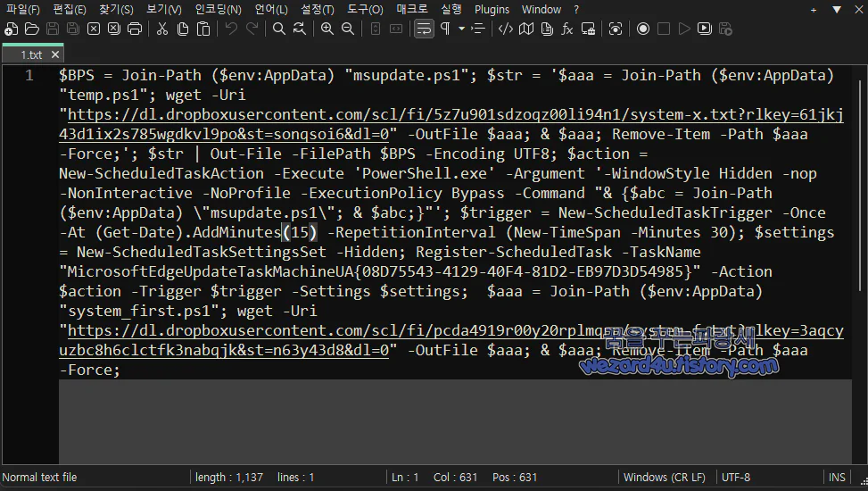The width and height of the screenshot is (868, 491).
Task: Click the Undo arrow icon
Action: 231,29
